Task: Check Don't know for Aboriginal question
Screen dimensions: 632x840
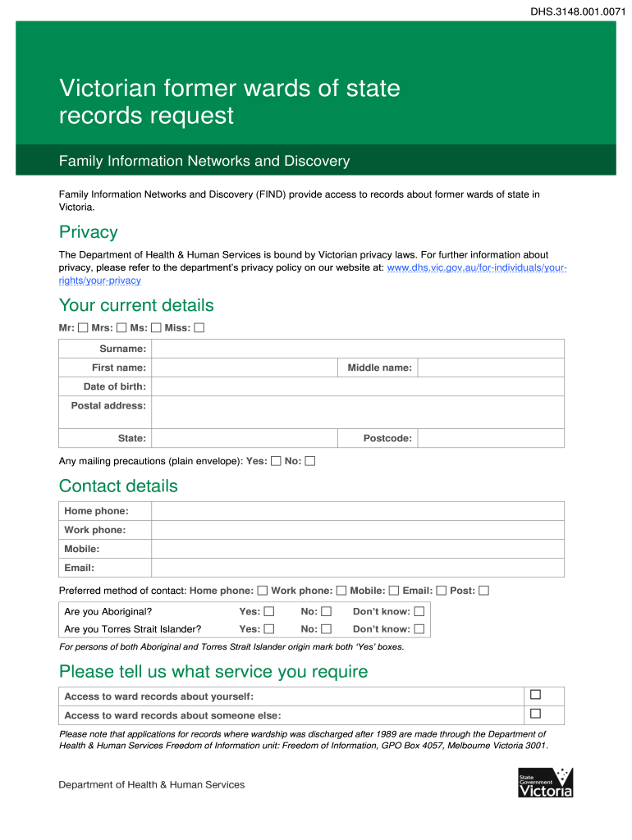Action: [x=419, y=611]
